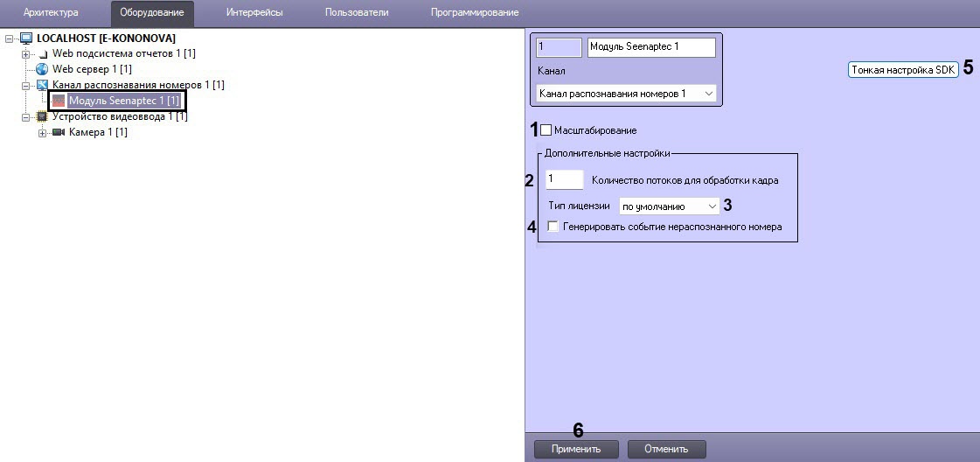Screen dimensions: 980x462
Task: Click the Seenaptec module icon
Action: (59, 101)
